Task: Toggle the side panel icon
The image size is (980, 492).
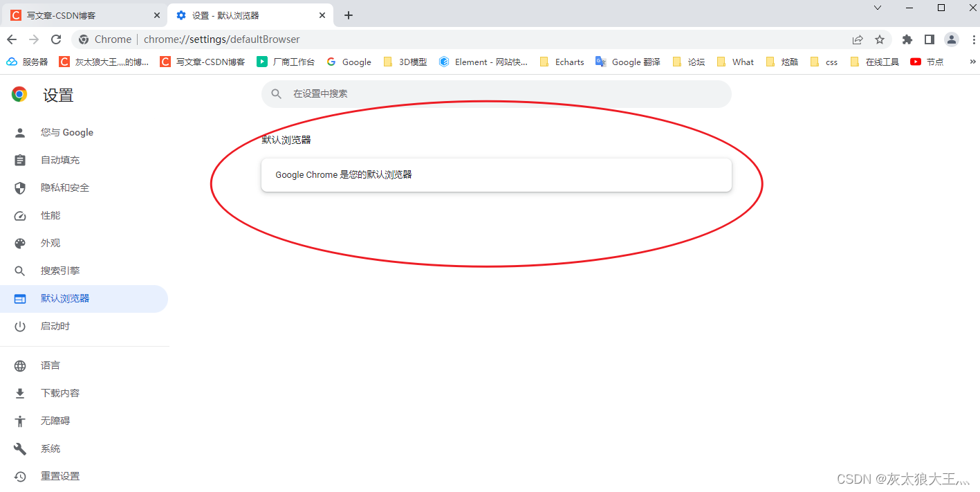Action: pyautogui.click(x=930, y=39)
